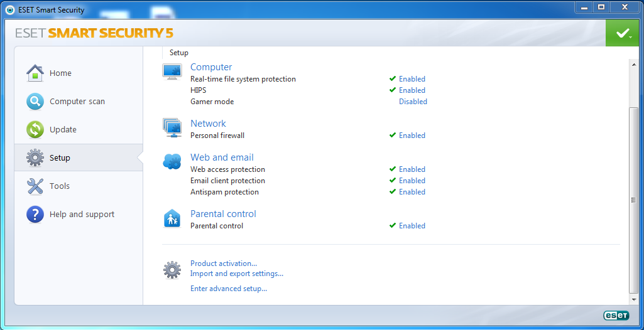Open the Parental control heading link
This screenshot has width=644, height=330.
point(223,214)
